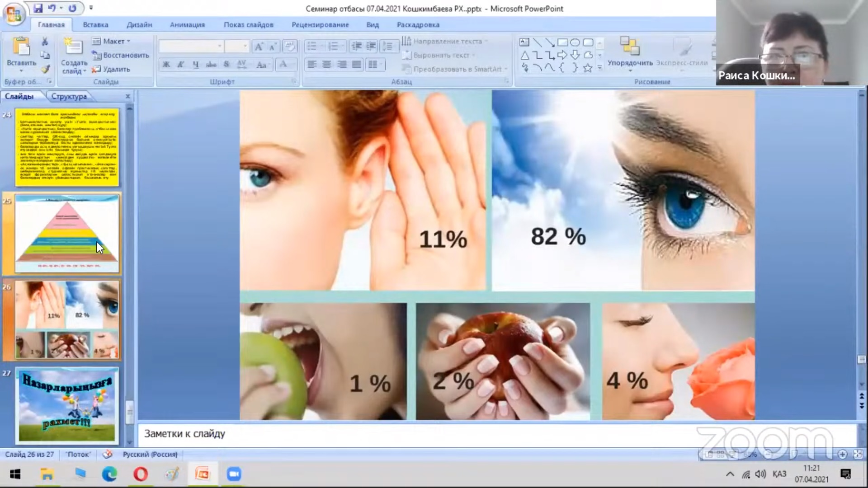Toggle text shadow (S)
Image resolution: width=868 pixels, height=488 pixels.
[226, 65]
